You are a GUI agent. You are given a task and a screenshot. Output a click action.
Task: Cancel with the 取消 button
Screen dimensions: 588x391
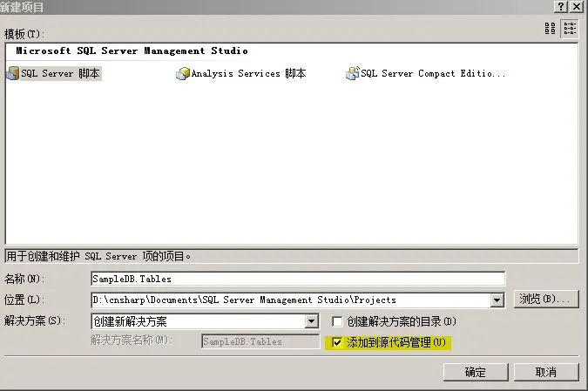[546, 372]
